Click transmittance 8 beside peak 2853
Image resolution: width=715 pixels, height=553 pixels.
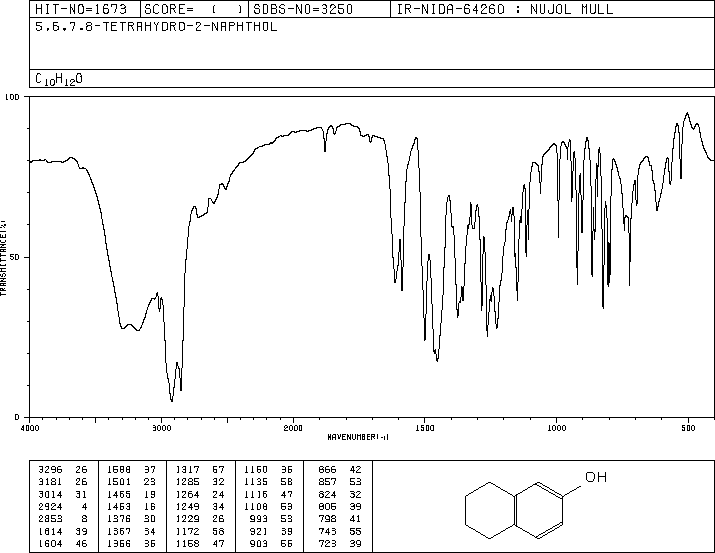click(84, 519)
